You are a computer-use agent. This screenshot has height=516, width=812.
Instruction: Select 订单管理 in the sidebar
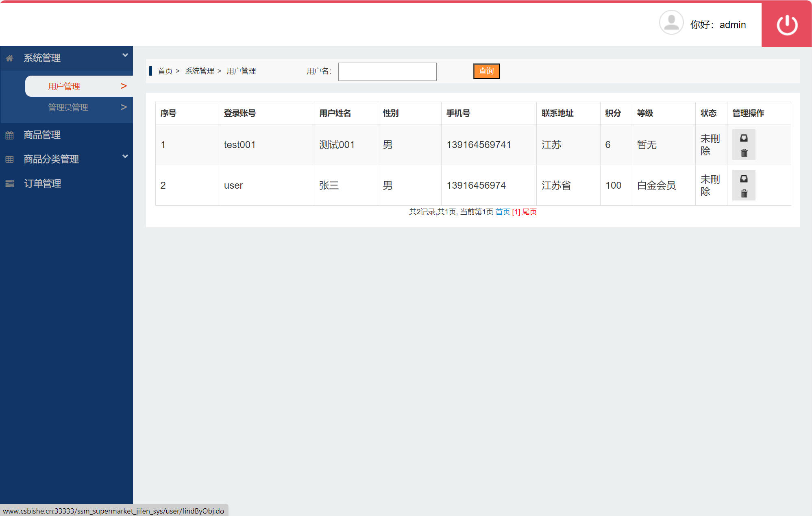tap(42, 184)
